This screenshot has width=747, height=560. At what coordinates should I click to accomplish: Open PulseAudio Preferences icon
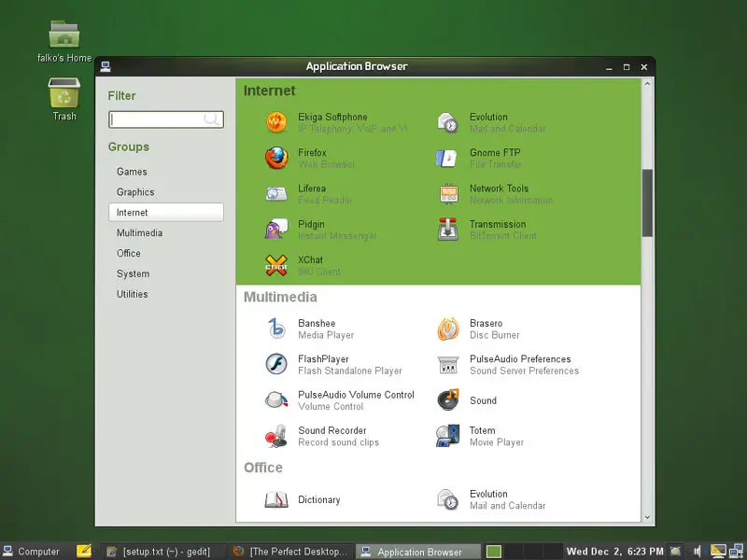point(448,365)
